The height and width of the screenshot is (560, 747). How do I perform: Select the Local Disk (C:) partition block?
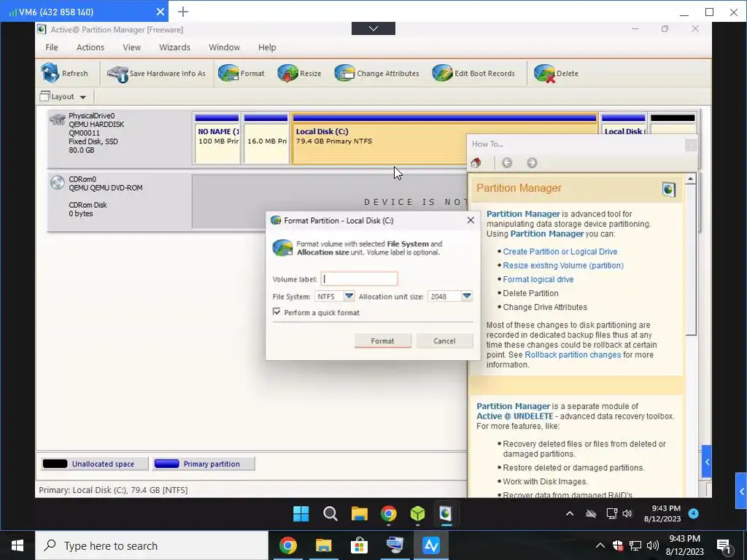pos(379,138)
